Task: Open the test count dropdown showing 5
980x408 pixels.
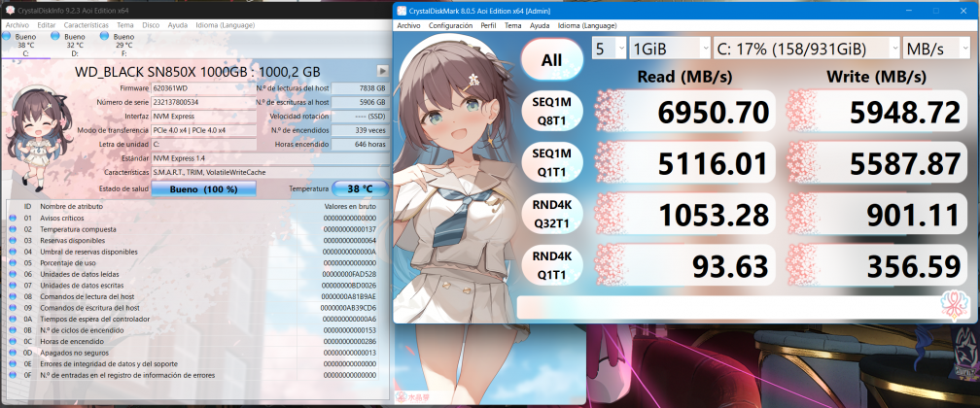Action: [609, 49]
